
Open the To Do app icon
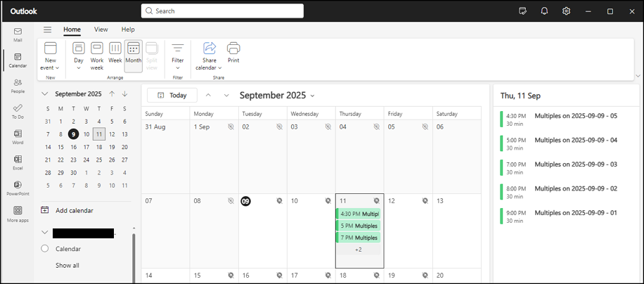[18, 111]
